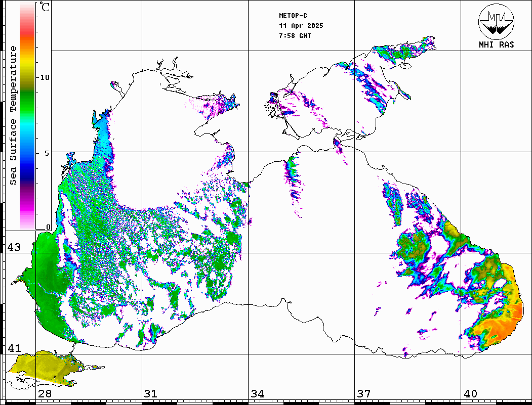Click the '°C' unit label
Viewport: 532px width, 405px height.
(45, 7)
